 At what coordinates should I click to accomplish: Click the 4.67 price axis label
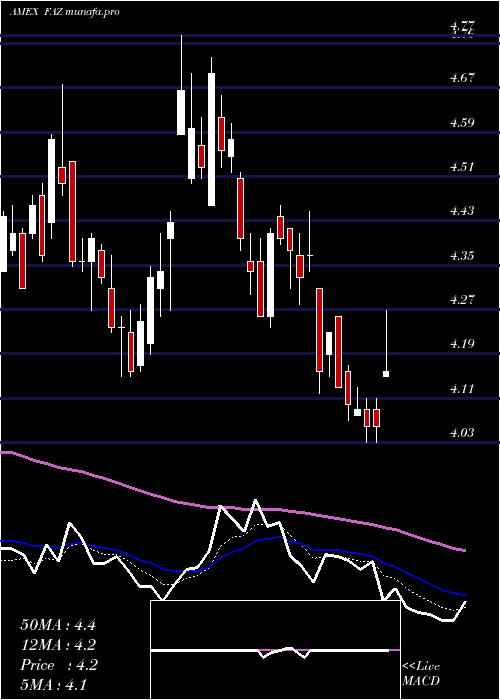462,78
